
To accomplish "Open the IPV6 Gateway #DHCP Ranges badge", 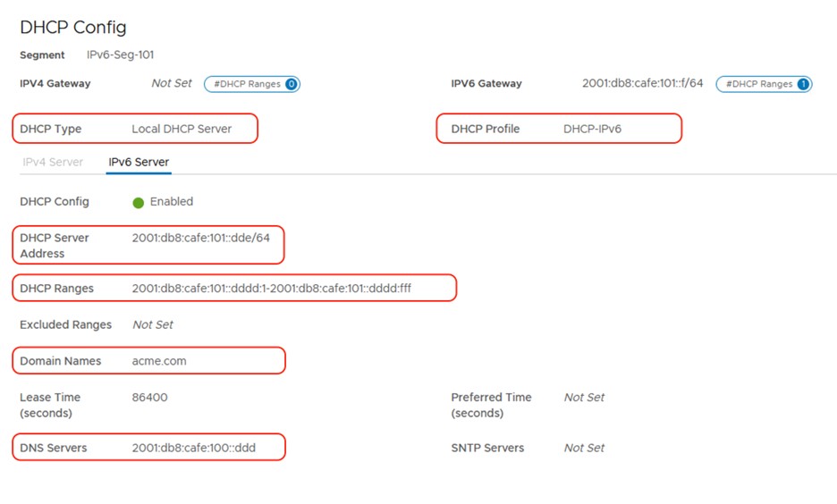I will pos(764,84).
